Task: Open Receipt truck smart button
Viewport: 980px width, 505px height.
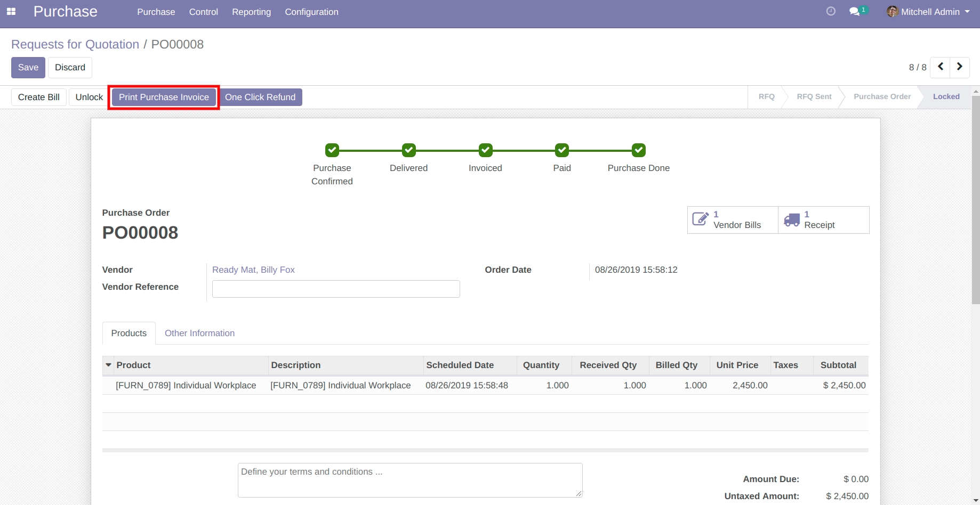Action: click(x=823, y=220)
